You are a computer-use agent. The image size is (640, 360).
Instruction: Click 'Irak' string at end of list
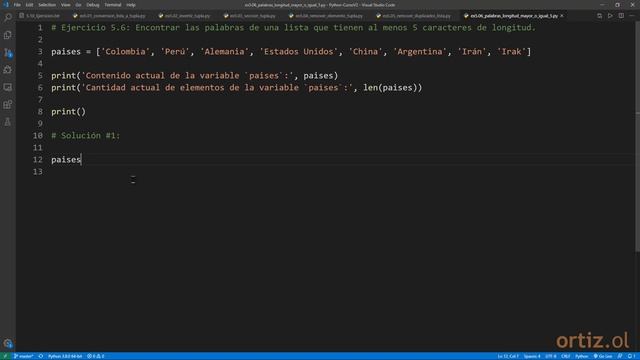(x=511, y=52)
